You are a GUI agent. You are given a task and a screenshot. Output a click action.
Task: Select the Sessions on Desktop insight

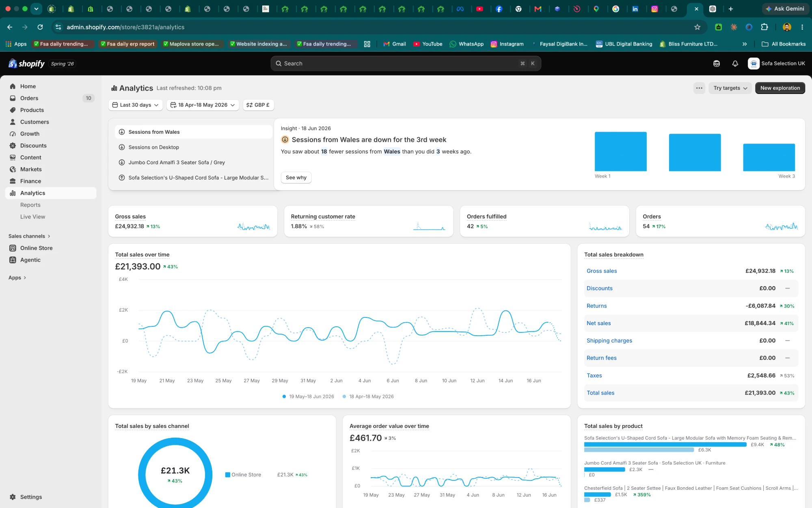(193, 147)
